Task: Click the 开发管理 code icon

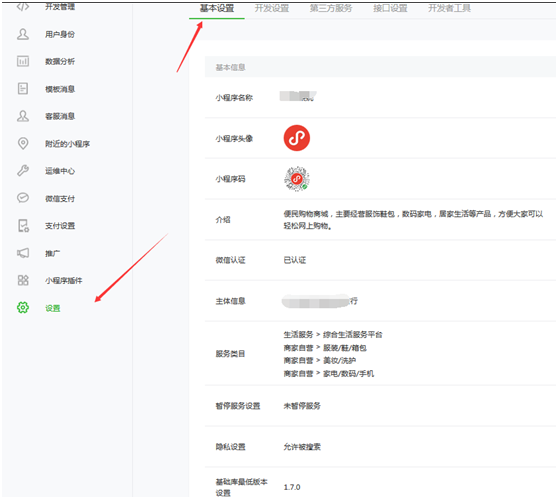Action: (23, 6)
